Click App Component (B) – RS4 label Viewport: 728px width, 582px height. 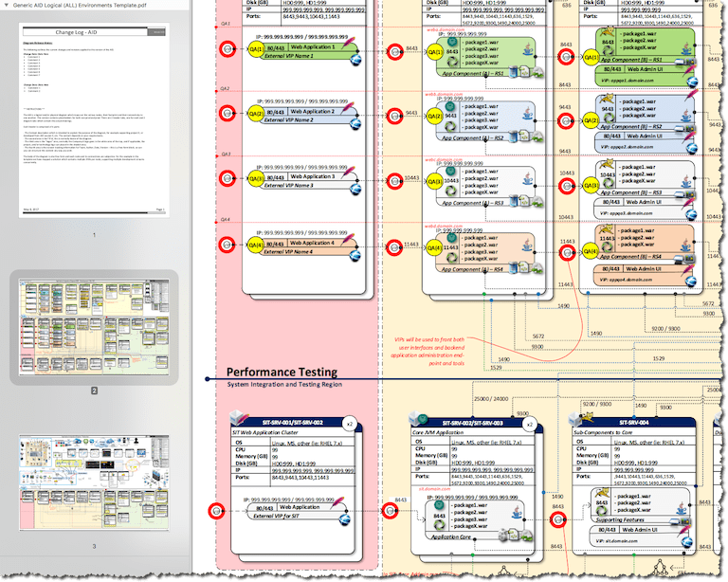pos(630,256)
